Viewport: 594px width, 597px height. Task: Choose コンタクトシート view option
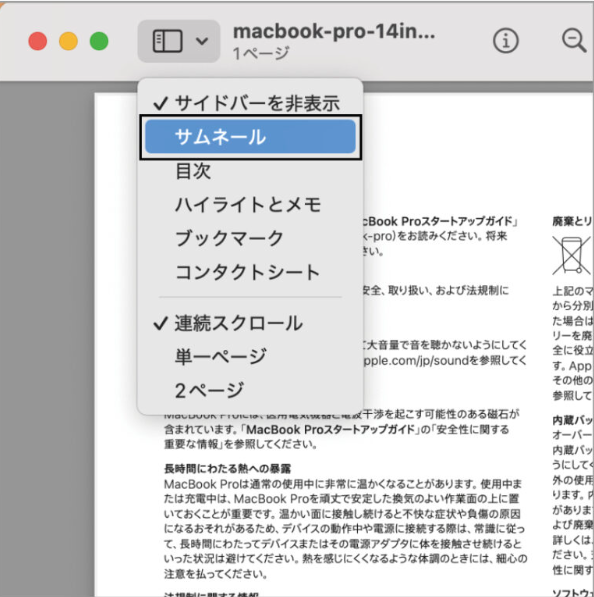[250, 272]
